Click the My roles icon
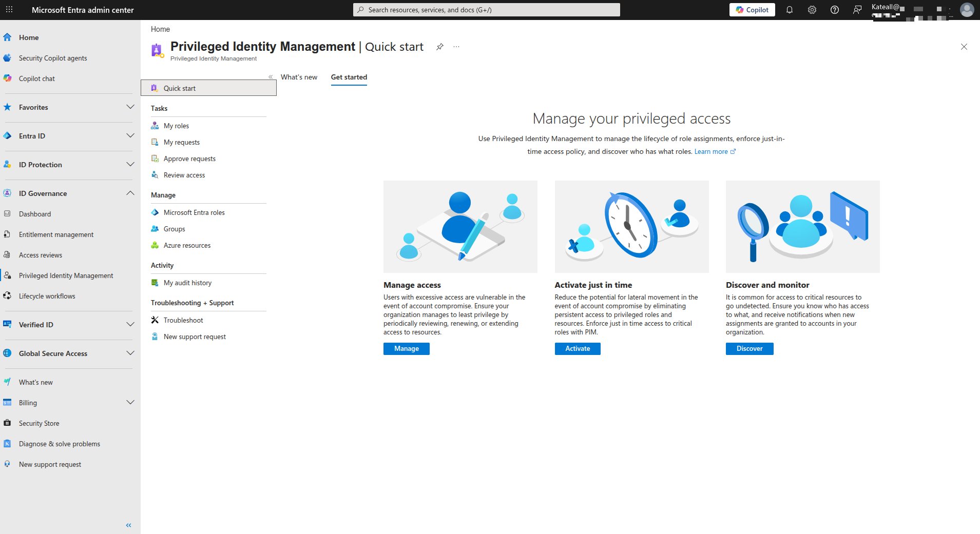Screen dimensions: 980x534 pyautogui.click(x=155, y=126)
